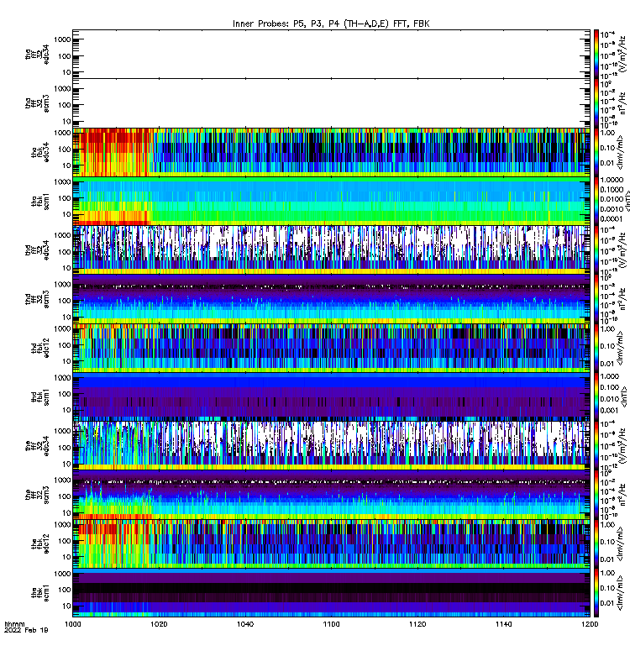Click the 1000 tick label of thd fbk scm1
This screenshot has height=672, width=630.
(62, 377)
